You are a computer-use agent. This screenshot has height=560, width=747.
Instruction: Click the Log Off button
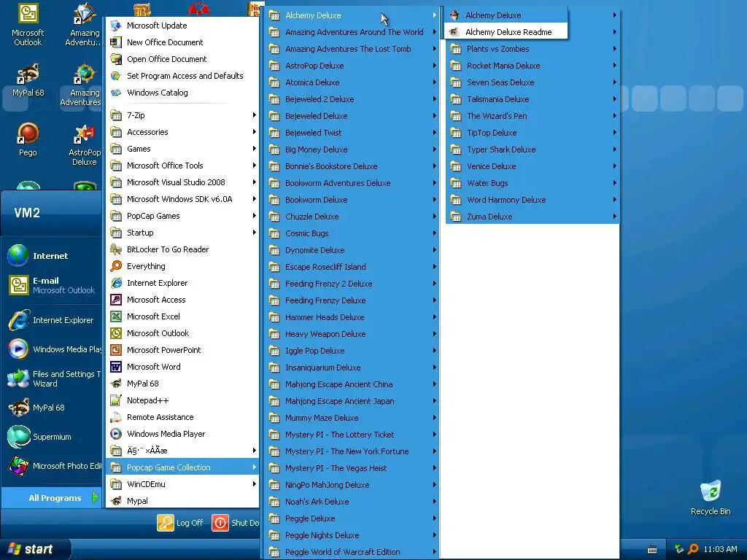[181, 522]
